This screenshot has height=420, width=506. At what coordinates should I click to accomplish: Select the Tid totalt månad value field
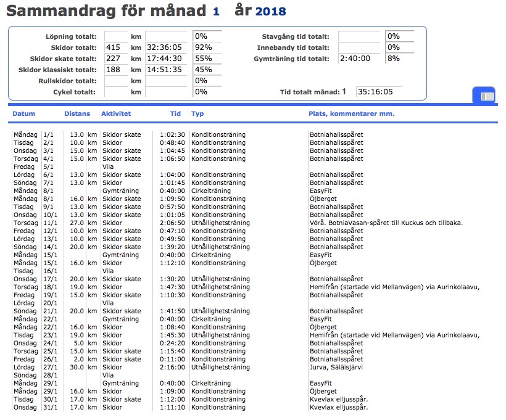pyautogui.click(x=378, y=92)
